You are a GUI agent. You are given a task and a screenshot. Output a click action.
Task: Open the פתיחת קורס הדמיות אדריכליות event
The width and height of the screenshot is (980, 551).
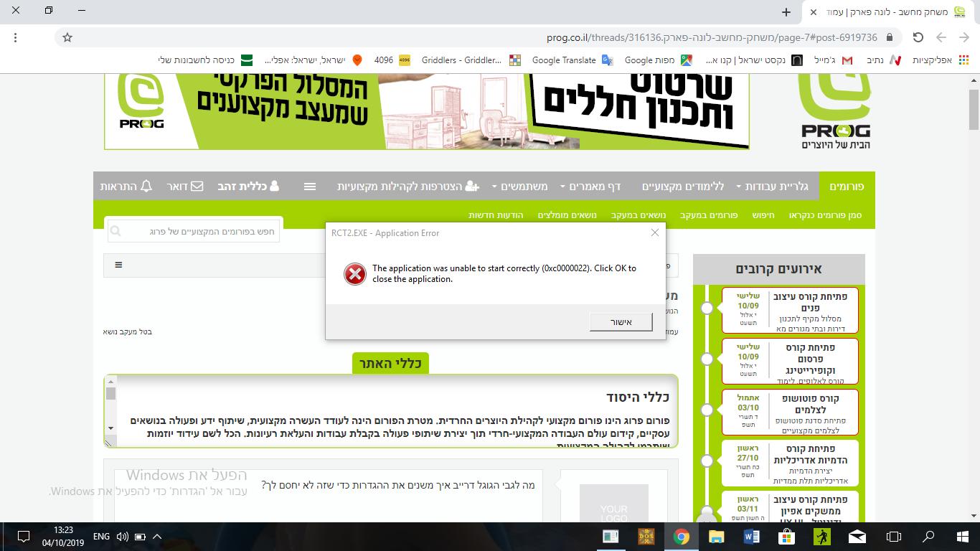point(790,463)
